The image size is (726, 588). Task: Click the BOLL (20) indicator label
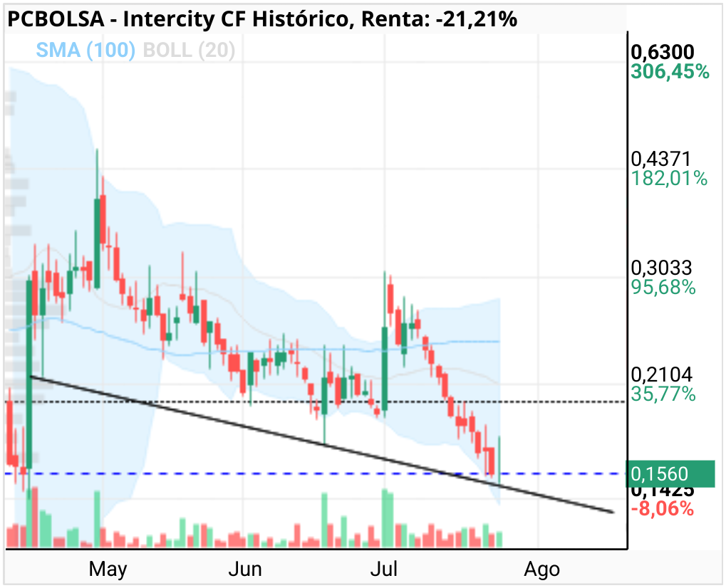pyautogui.click(x=189, y=50)
